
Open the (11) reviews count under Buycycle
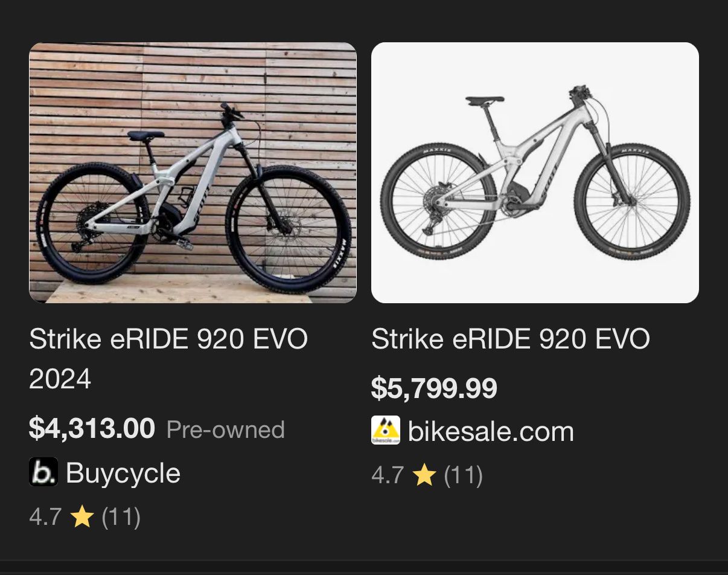[x=121, y=517]
